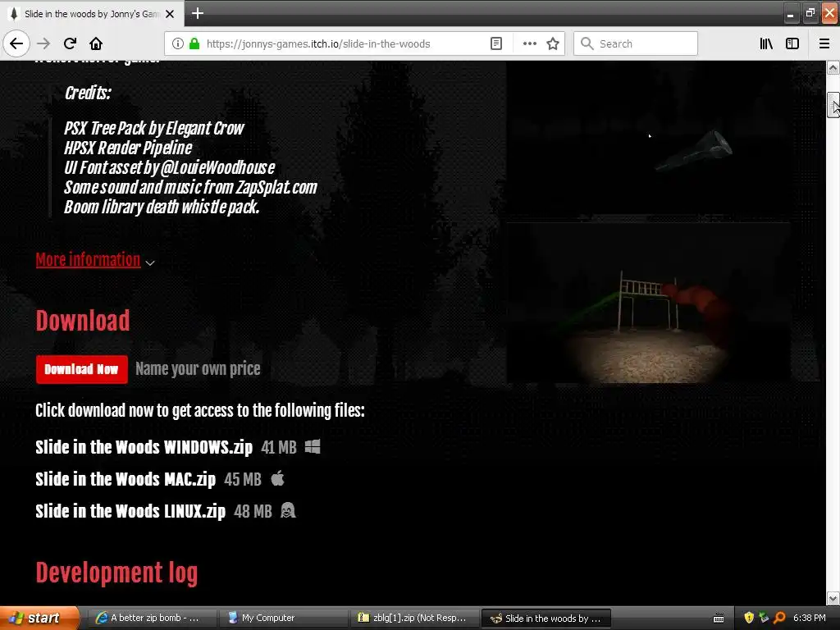Click the Name your own price text
Viewport: 840px width, 630px height.
[198, 368]
